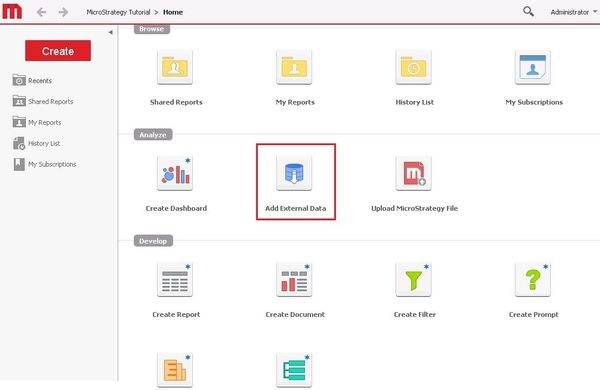Screen dimensions: 600x390
Task: Click the Shared Reports folder icon
Action: pyautogui.click(x=175, y=67)
